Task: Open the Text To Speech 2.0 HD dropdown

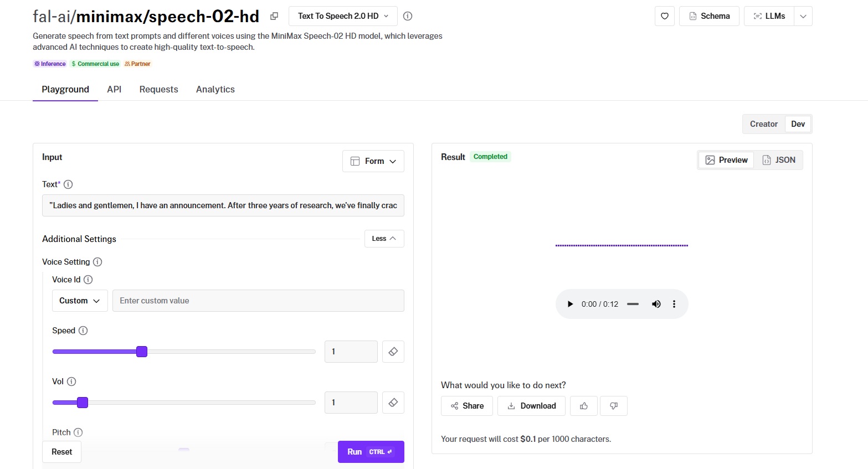Action: (x=343, y=16)
